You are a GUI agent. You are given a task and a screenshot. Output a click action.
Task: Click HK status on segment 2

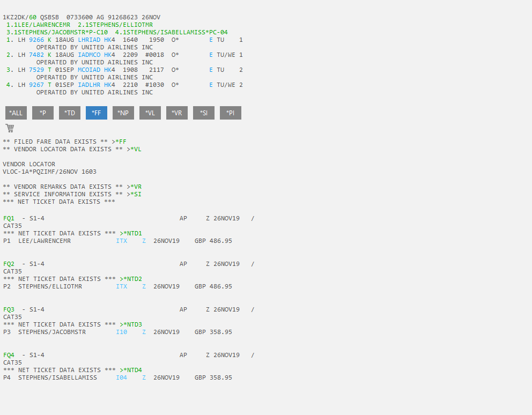tap(108, 55)
